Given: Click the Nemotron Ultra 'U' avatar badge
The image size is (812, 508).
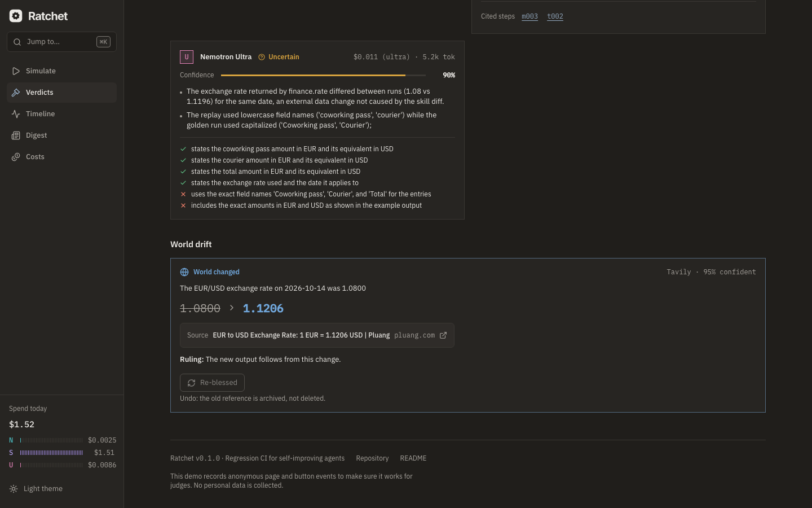Looking at the screenshot, I should (187, 57).
